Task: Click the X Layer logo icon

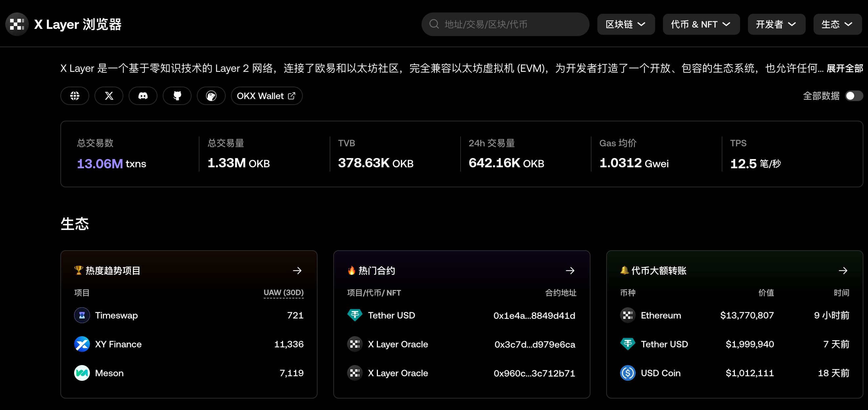Action: (x=17, y=24)
